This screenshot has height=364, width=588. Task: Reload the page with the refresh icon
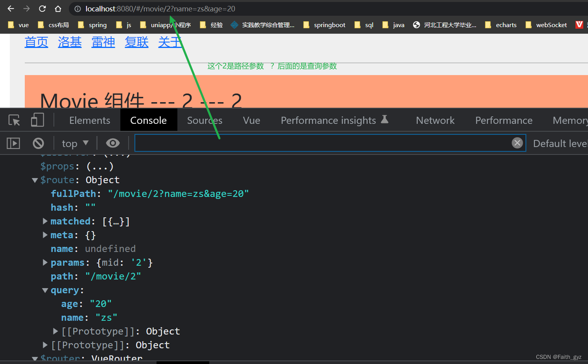click(42, 9)
